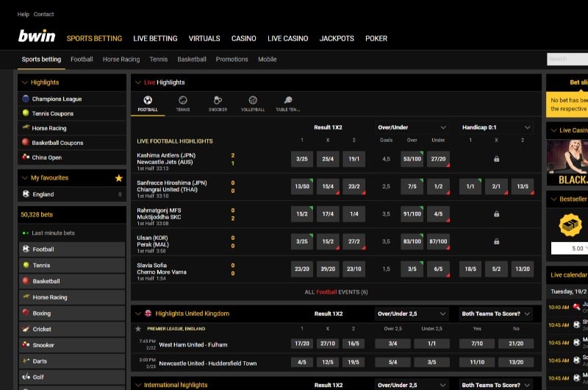This screenshot has height=390, width=588.
Task: Open the Poker main menu
Action: [376, 39]
